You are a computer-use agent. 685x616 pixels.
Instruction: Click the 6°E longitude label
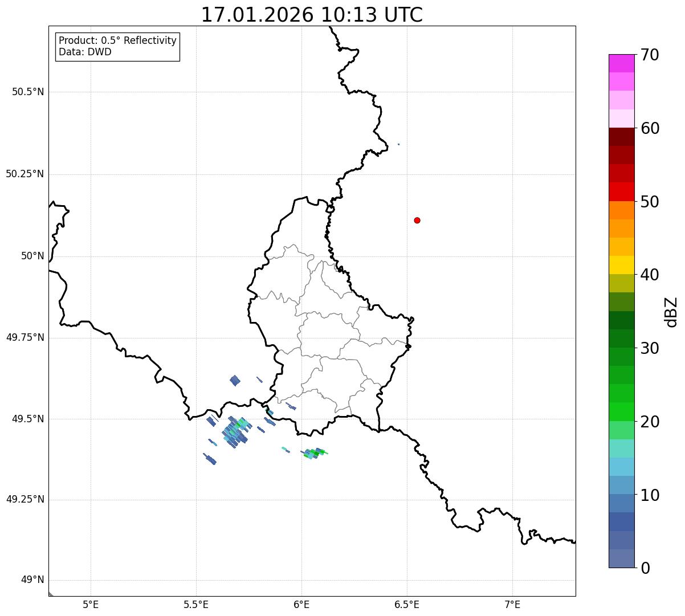click(x=301, y=604)
